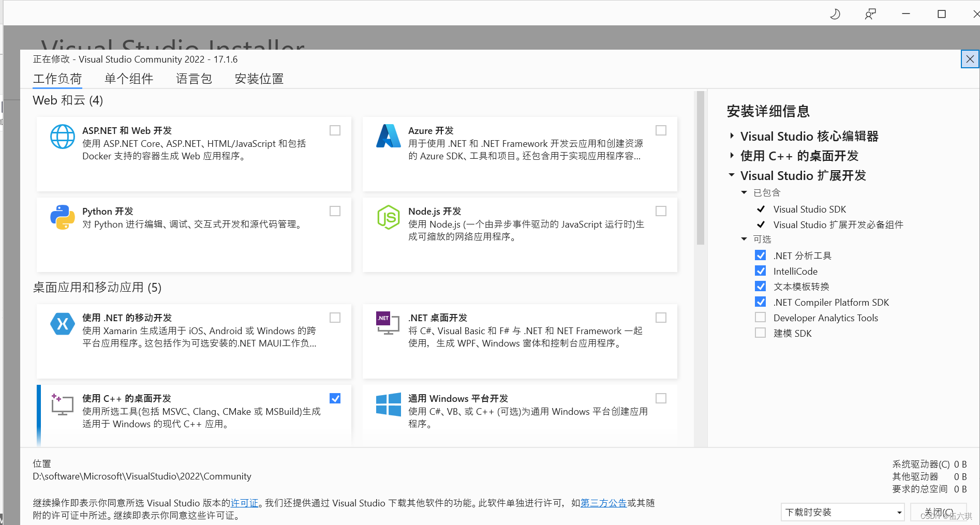The height and width of the screenshot is (525, 980).
Task: Open the feedback icon in title bar
Action: click(870, 14)
